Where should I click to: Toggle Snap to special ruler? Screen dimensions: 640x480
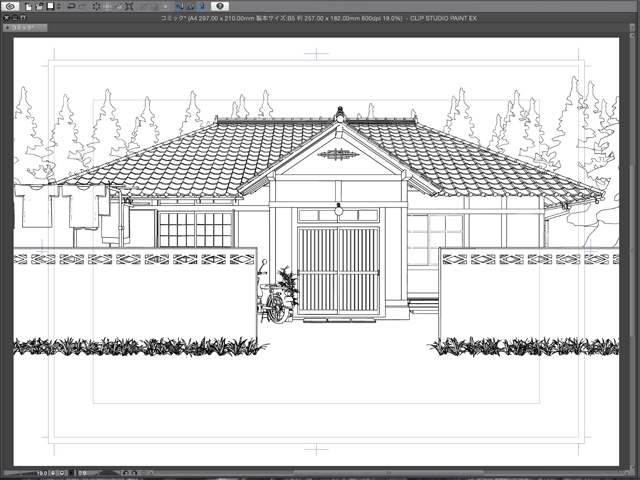click(x=191, y=7)
